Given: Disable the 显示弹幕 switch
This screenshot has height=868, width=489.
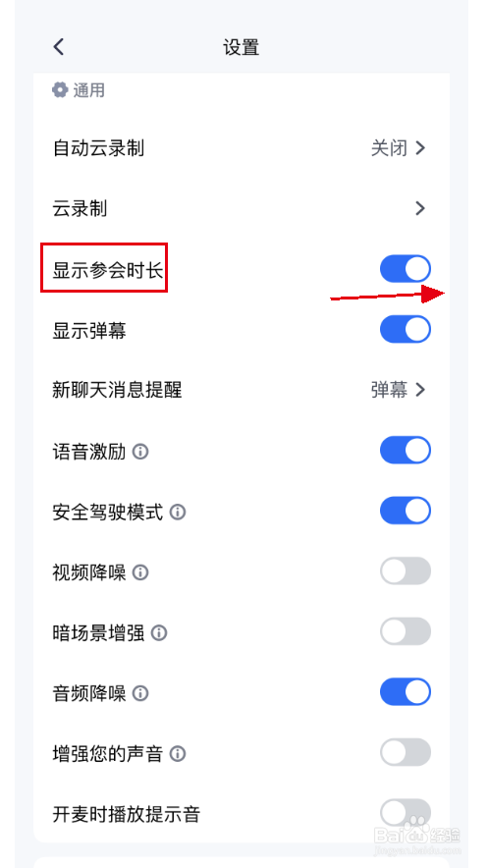Looking at the screenshot, I should [x=406, y=329].
